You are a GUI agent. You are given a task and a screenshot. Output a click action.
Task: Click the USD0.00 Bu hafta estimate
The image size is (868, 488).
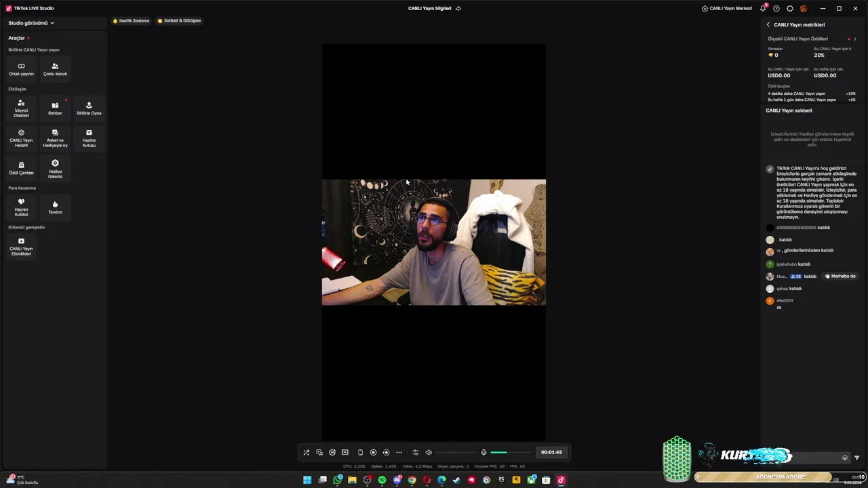[x=825, y=75]
